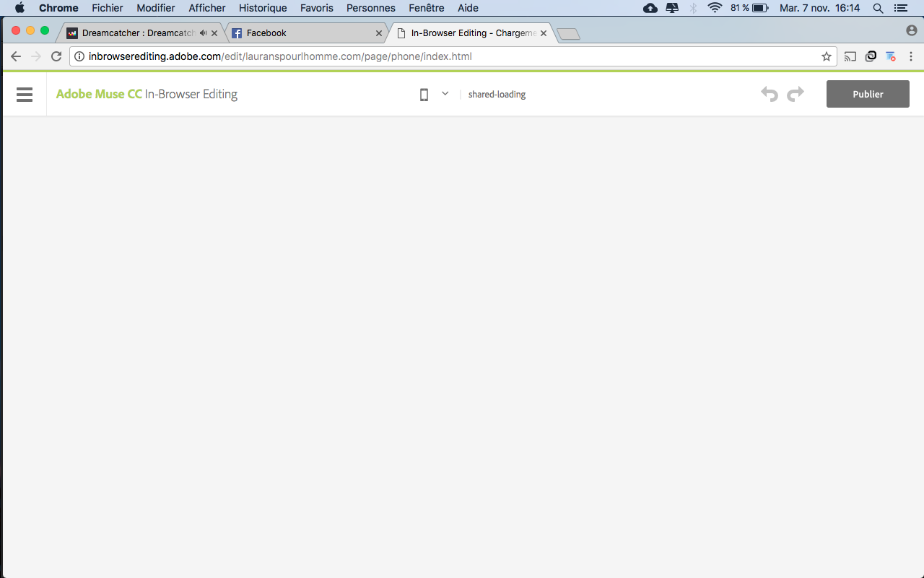
Task: Go back with the browser back arrow
Action: click(16, 56)
